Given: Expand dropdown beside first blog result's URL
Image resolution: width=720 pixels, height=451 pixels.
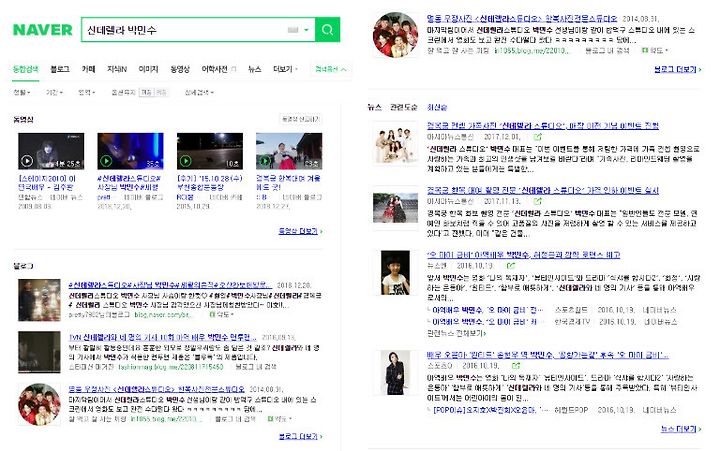Looking at the screenshot, I should point(221,315).
